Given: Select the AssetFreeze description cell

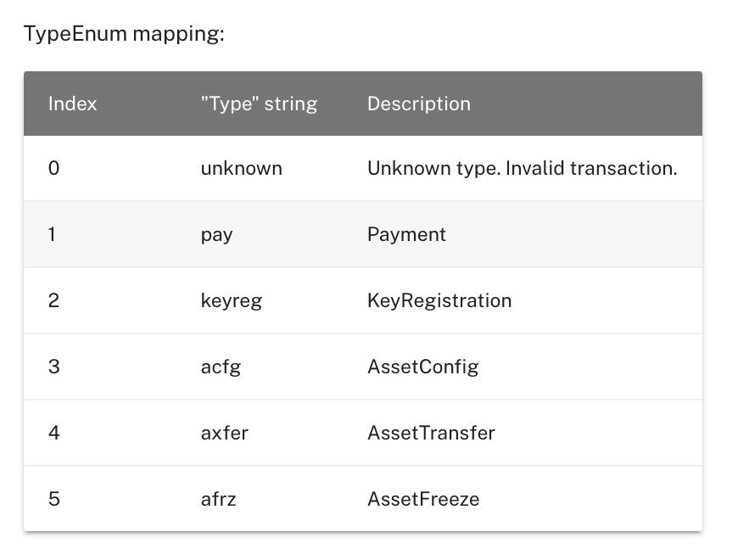Looking at the screenshot, I should tap(423, 499).
